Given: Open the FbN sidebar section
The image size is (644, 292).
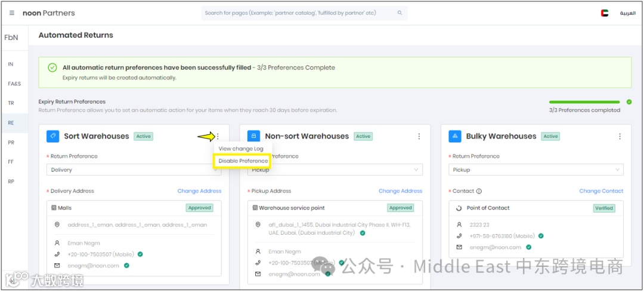Looking at the screenshot, I should pos(11,38).
